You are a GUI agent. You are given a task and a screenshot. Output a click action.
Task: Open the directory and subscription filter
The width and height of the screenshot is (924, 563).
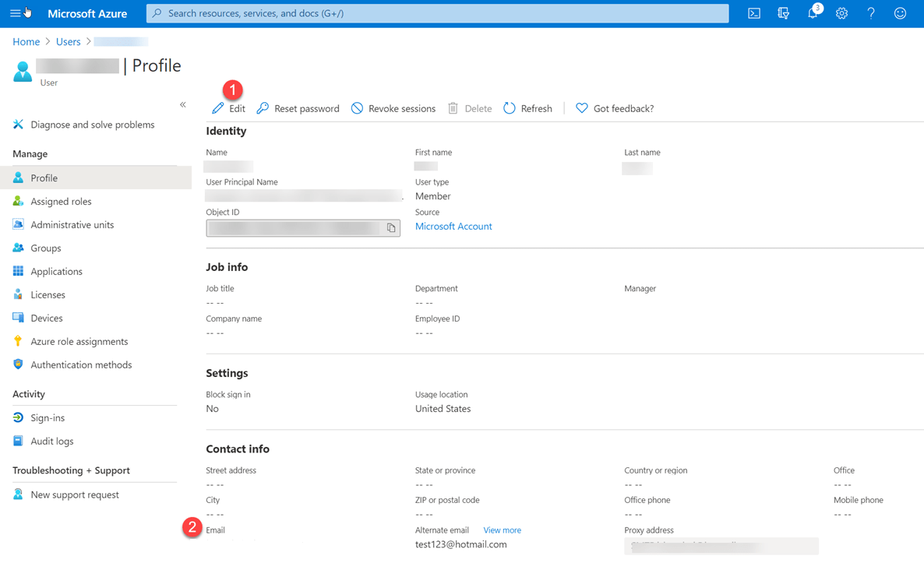[783, 13]
